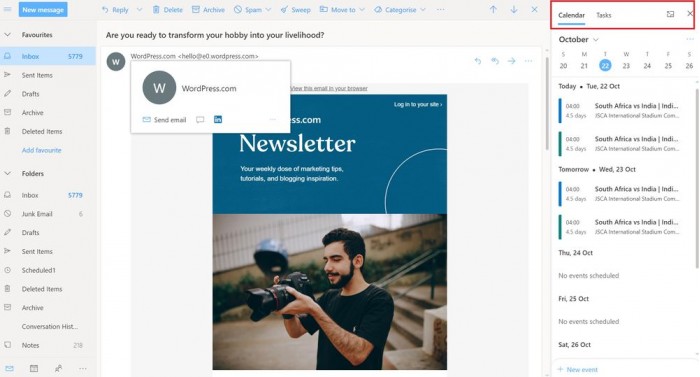The width and height of the screenshot is (700, 377).
Task: Select date 21 in week strip
Action: pos(584,66)
